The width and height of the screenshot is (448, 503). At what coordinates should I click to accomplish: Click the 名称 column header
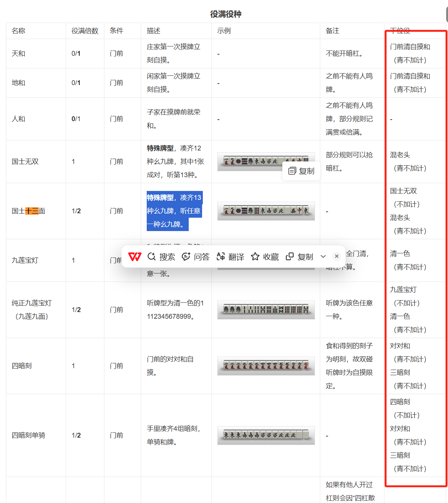(x=19, y=31)
